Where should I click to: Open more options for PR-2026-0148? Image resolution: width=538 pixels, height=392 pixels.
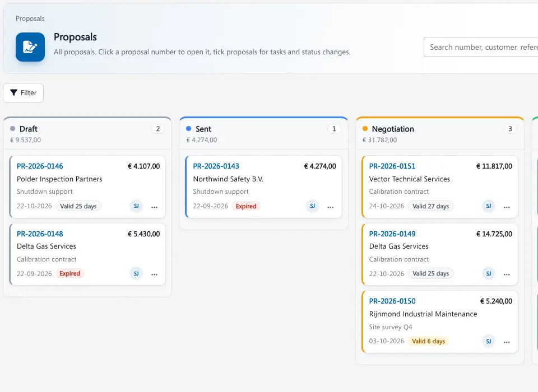[x=155, y=274]
